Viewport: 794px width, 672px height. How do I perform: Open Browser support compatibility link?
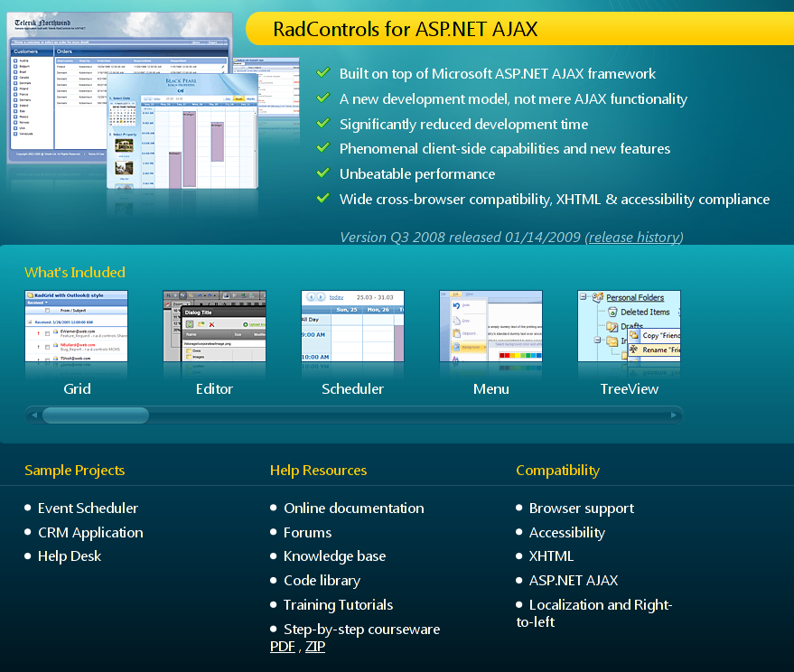(x=582, y=508)
